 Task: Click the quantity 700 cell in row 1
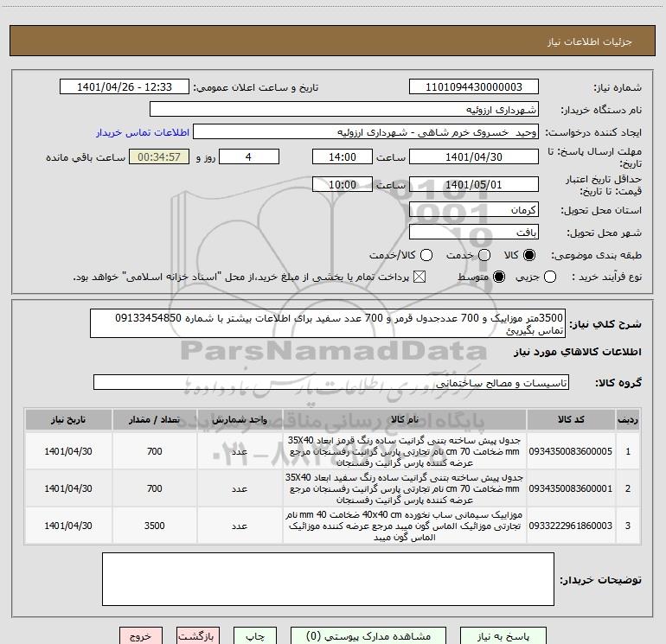click(155, 451)
